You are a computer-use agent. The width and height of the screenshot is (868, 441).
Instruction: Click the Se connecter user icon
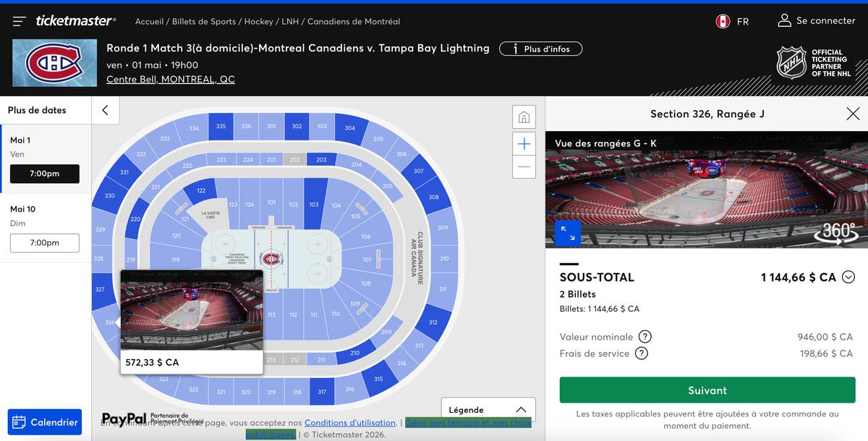click(784, 20)
